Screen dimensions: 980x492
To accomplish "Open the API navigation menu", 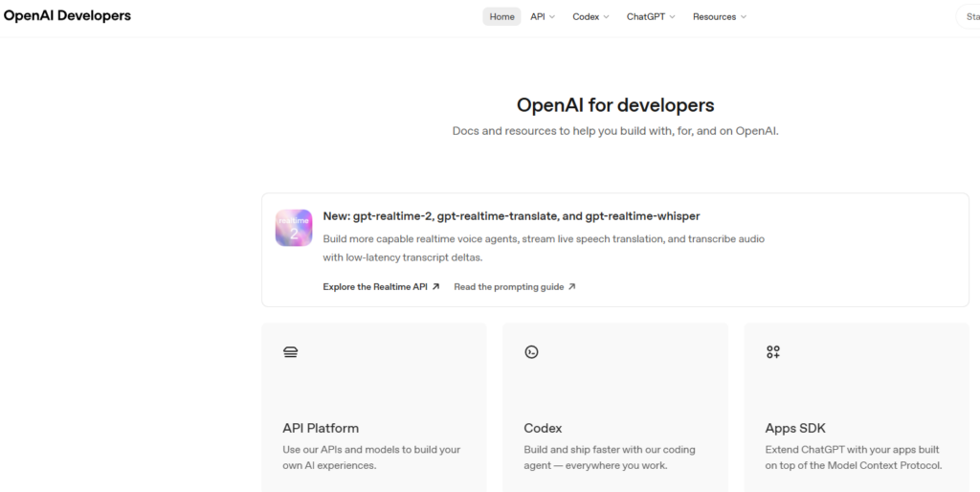I will (x=543, y=17).
